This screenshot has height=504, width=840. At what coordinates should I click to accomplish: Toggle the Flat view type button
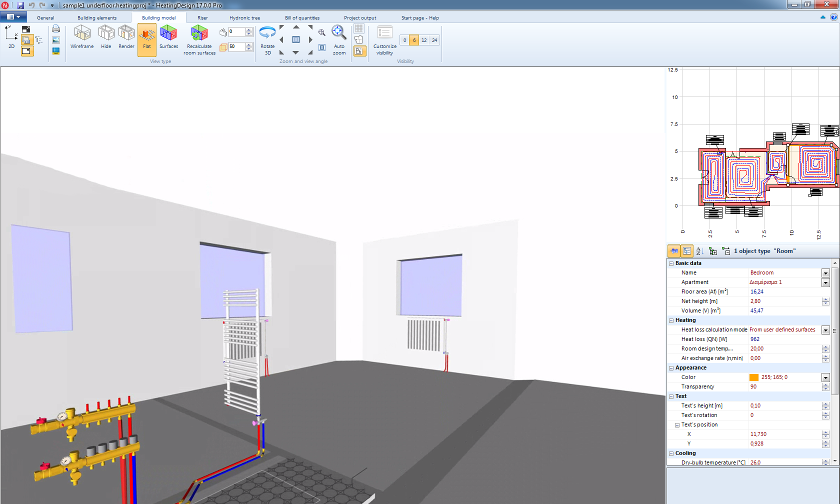(x=146, y=39)
